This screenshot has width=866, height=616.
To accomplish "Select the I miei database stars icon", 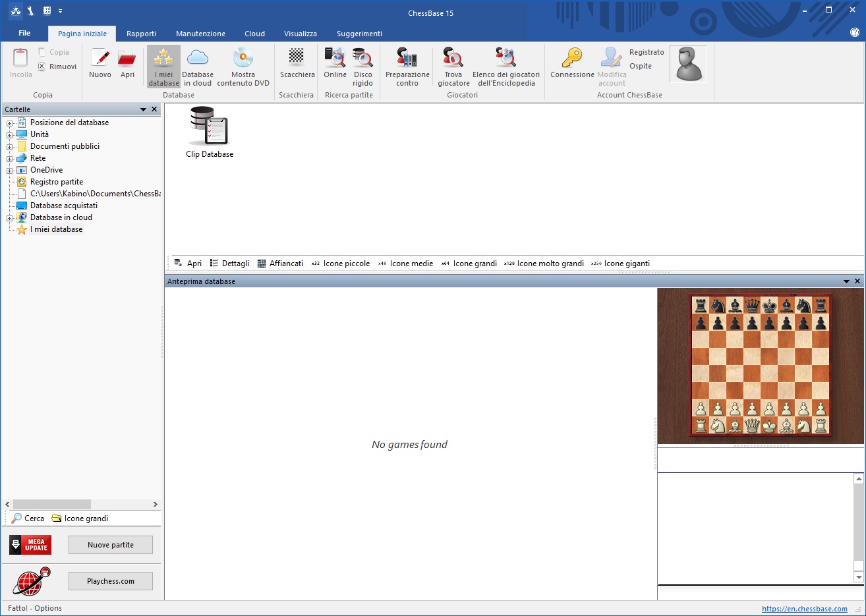I will pyautogui.click(x=163, y=58).
